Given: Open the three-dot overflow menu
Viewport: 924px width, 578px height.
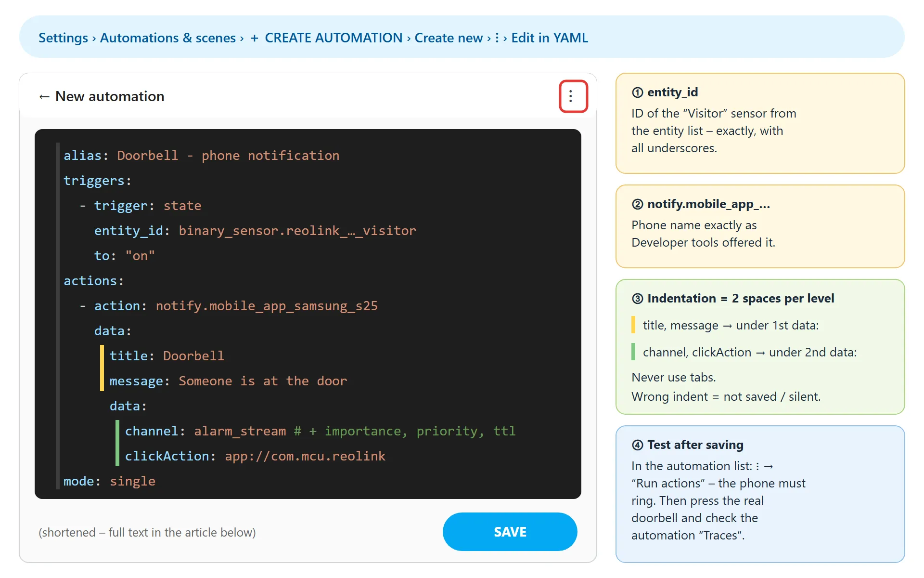Looking at the screenshot, I should click(570, 96).
